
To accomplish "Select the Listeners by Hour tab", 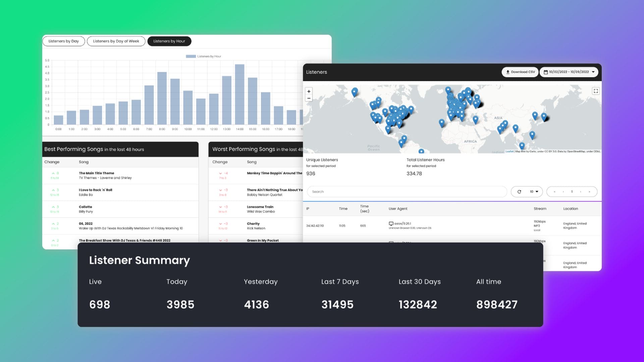I will click(169, 41).
